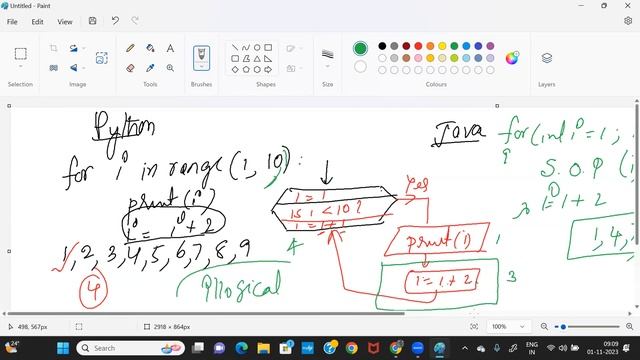Open Microsoft Edge from taskbar
Viewport: 640px width, 360px height.
(x=242, y=348)
